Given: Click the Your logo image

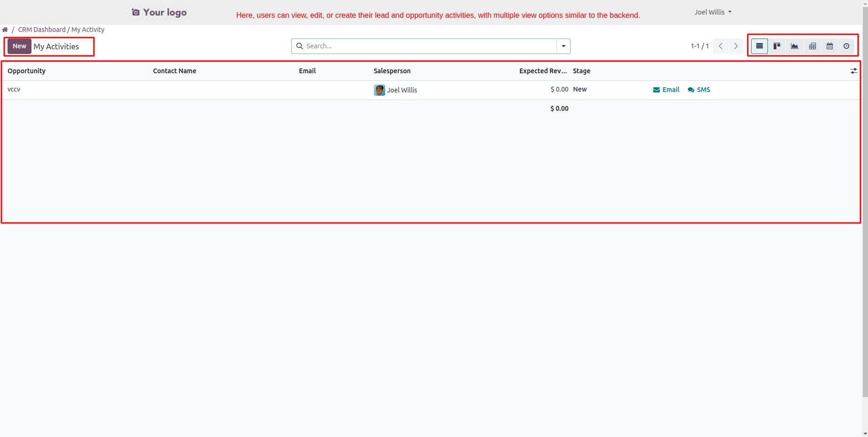Looking at the screenshot, I should click(159, 12).
